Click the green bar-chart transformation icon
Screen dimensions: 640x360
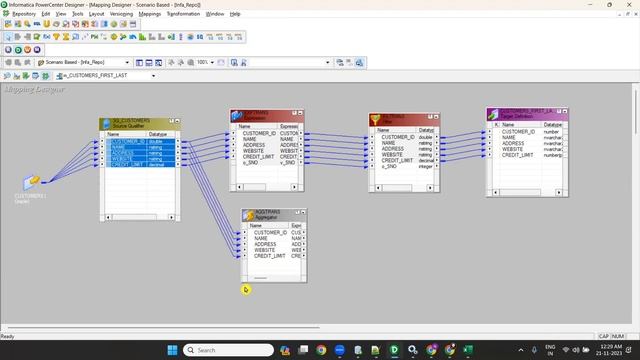coord(142,37)
